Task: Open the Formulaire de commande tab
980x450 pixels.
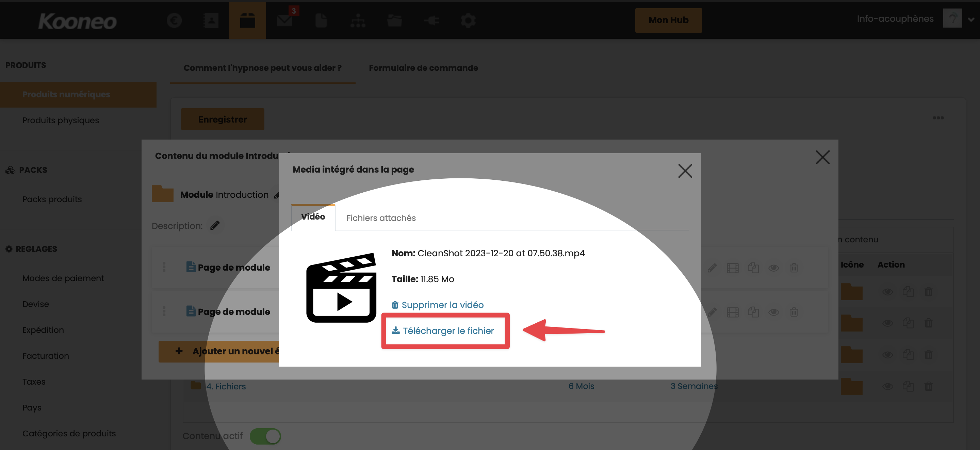Action: pos(423,68)
